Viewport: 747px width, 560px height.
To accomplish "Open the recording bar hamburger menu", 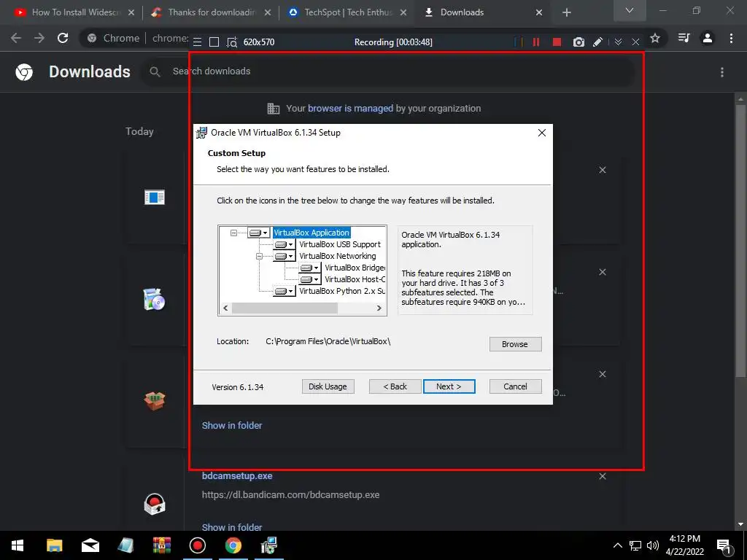I will pos(197,42).
